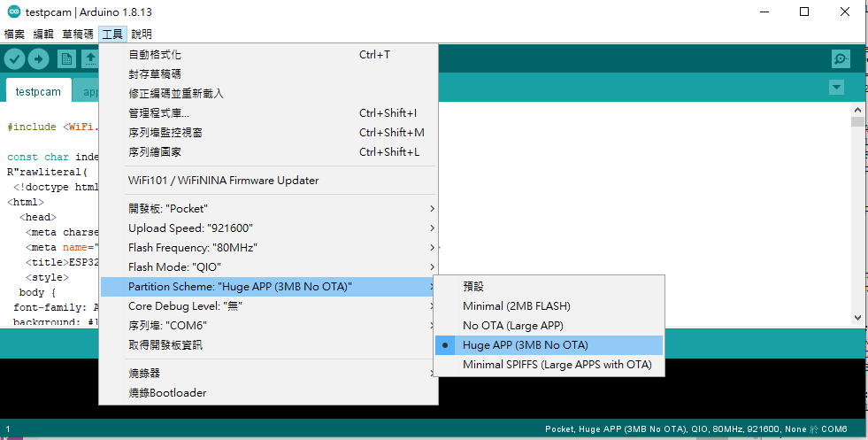Click the New sketch document icon

pyautogui.click(x=67, y=58)
